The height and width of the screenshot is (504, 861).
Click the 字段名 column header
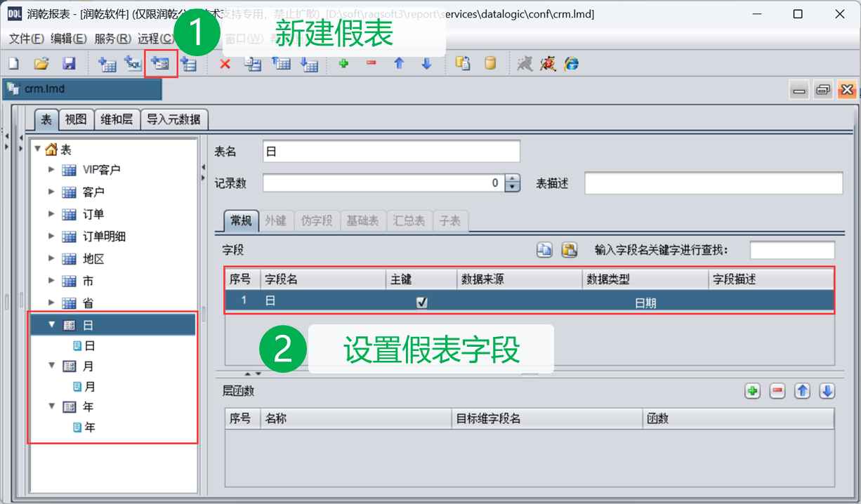click(323, 279)
